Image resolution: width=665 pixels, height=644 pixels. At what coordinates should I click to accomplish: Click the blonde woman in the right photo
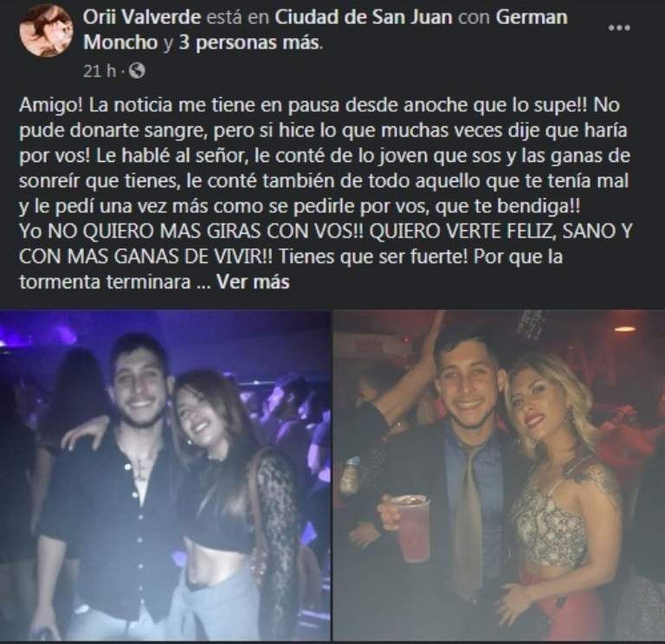(560, 487)
